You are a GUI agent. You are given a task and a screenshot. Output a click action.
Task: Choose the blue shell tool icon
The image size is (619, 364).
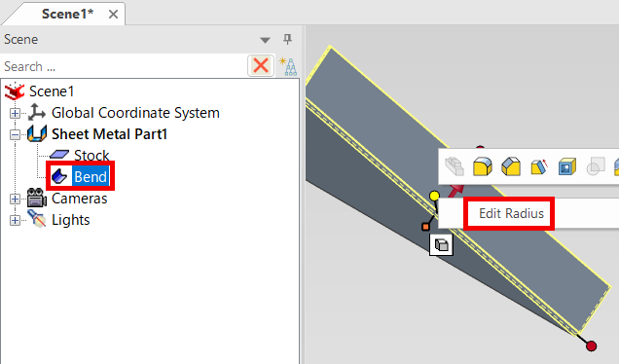[x=567, y=166]
